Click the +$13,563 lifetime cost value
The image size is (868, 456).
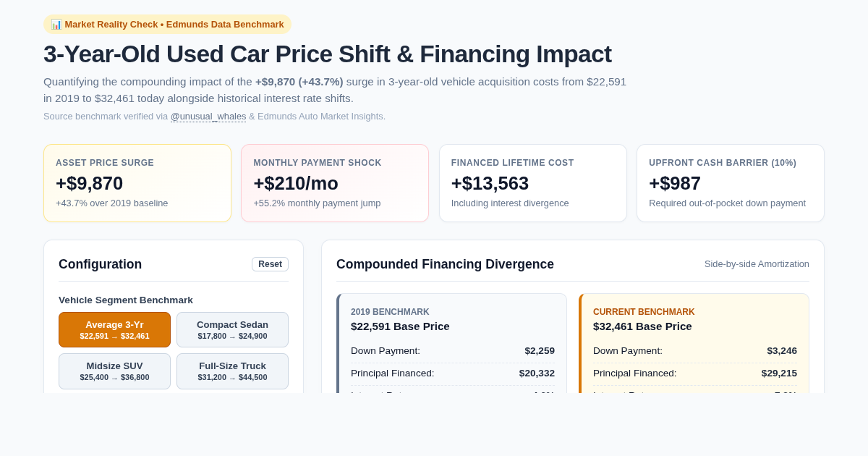coord(490,183)
